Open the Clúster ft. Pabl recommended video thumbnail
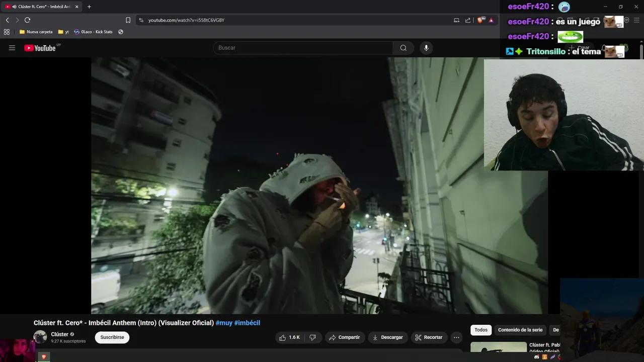644x362 pixels. (499, 347)
